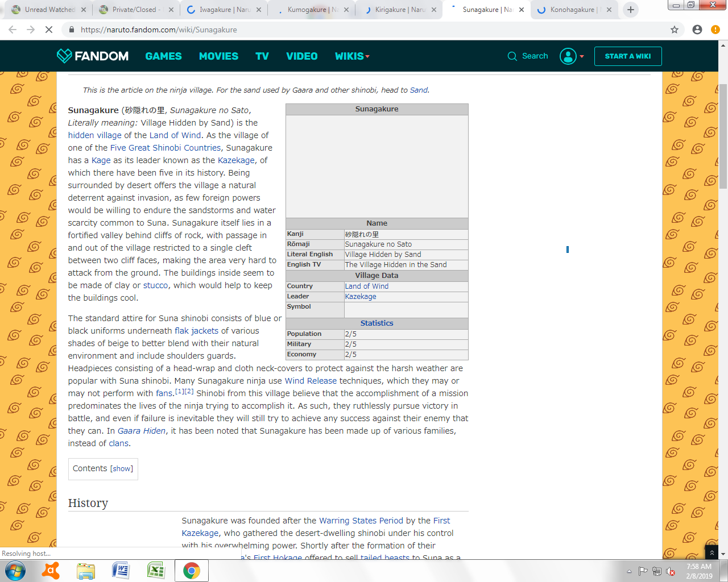The image size is (728, 582).
Task: Close the Iwagakure tab
Action: pos(259,10)
